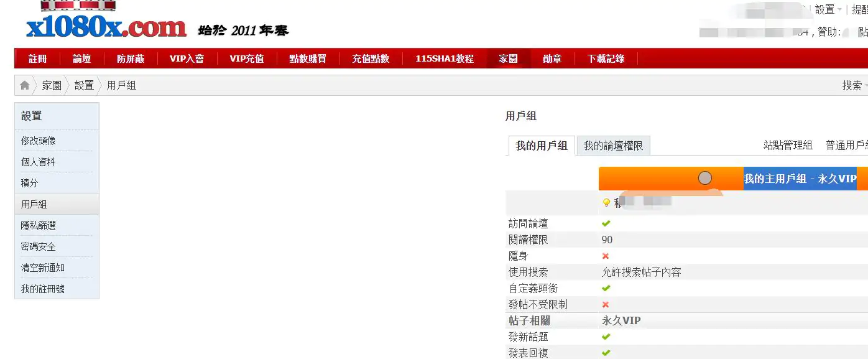Screen dimensions: 868x359
Task: Click the green check beside 發新話題
Action: [x=606, y=337]
